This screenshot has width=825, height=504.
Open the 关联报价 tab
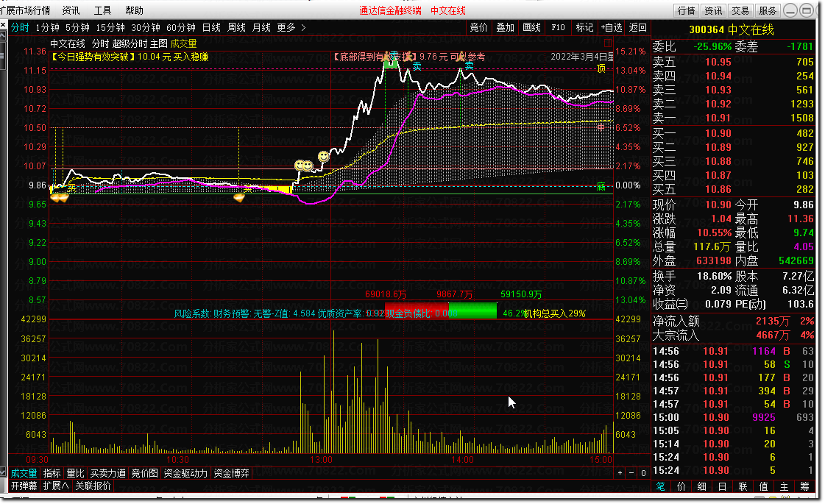click(x=93, y=486)
